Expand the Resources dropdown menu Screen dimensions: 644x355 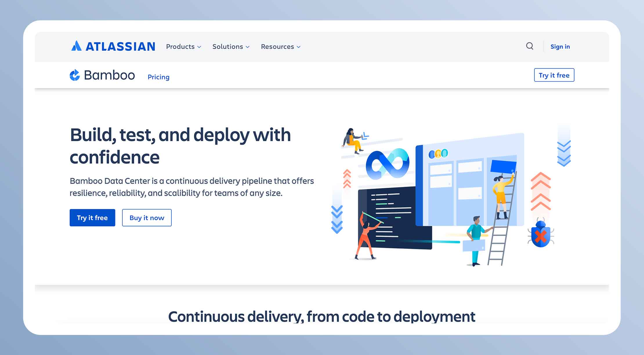coord(281,47)
